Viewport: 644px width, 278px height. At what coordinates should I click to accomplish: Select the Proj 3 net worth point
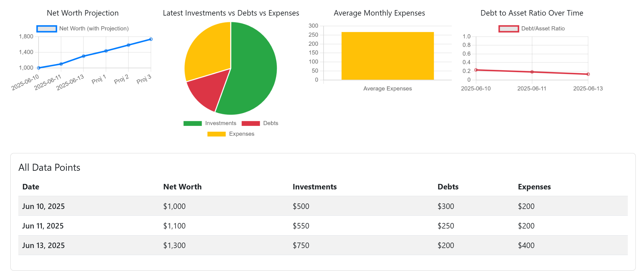151,39
